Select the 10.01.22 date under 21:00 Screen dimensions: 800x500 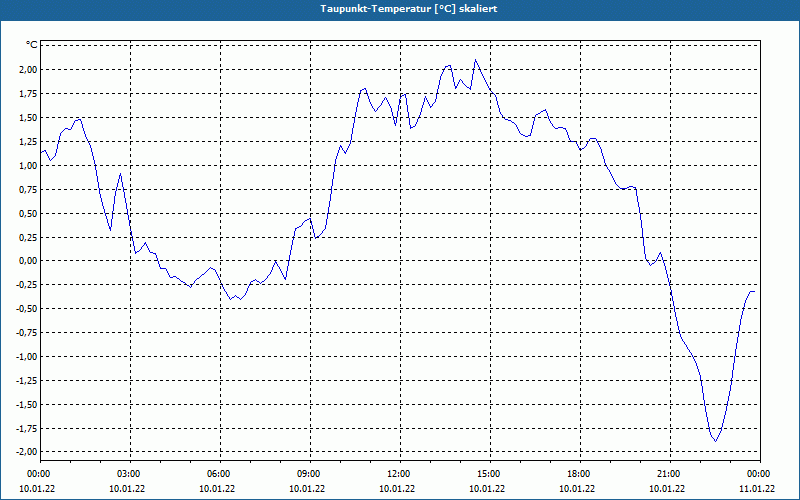(x=668, y=489)
